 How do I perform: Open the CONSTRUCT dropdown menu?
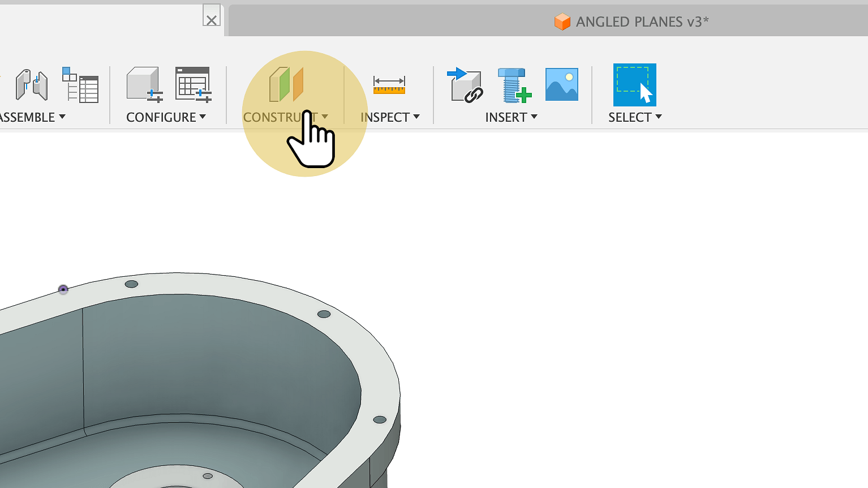coord(286,117)
